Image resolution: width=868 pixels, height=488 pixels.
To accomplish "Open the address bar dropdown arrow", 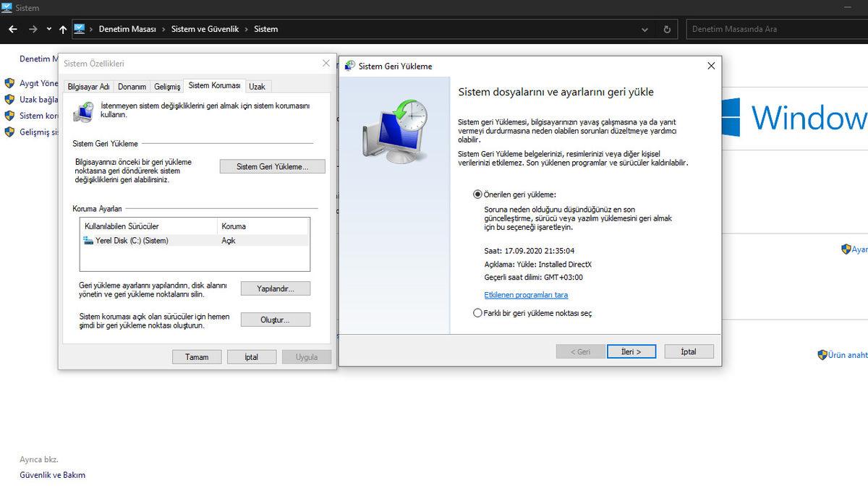I will 645,29.
